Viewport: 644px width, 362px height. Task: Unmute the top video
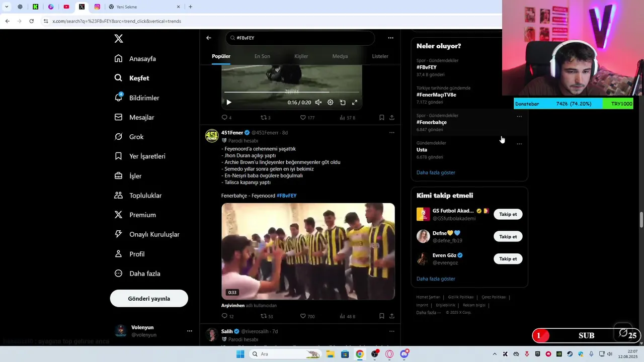tap(318, 102)
